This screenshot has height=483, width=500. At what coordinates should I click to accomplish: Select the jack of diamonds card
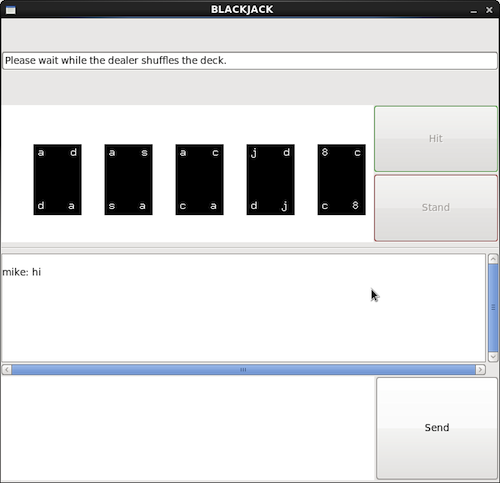(x=270, y=180)
